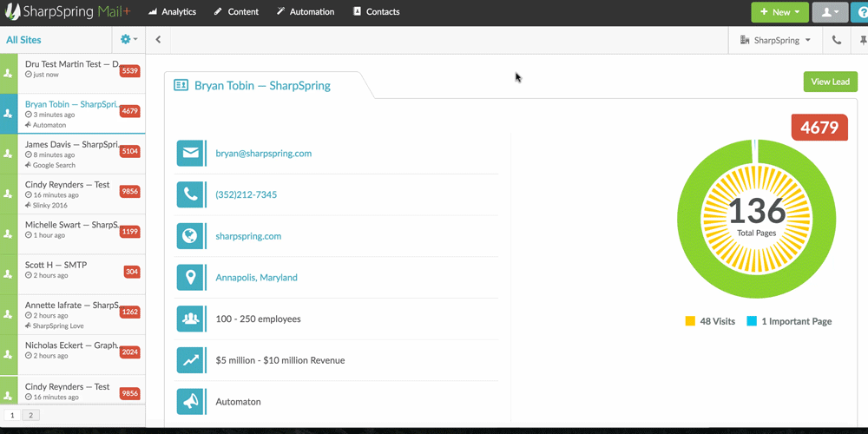This screenshot has height=434, width=868.
Task: Click the revenue chart icon
Action: (189, 360)
